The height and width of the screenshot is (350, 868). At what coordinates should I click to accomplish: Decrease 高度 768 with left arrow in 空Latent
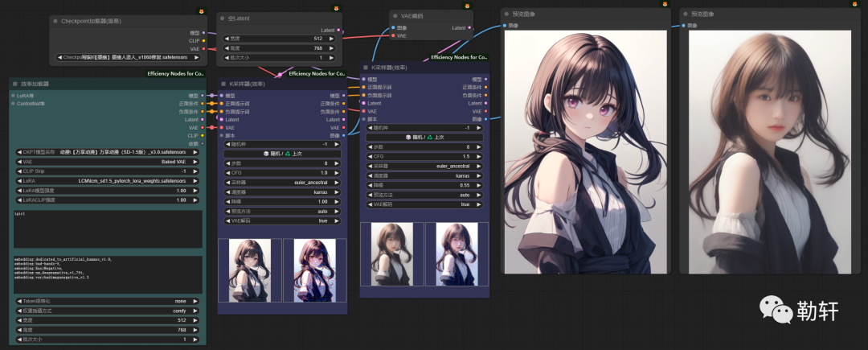pyautogui.click(x=227, y=48)
